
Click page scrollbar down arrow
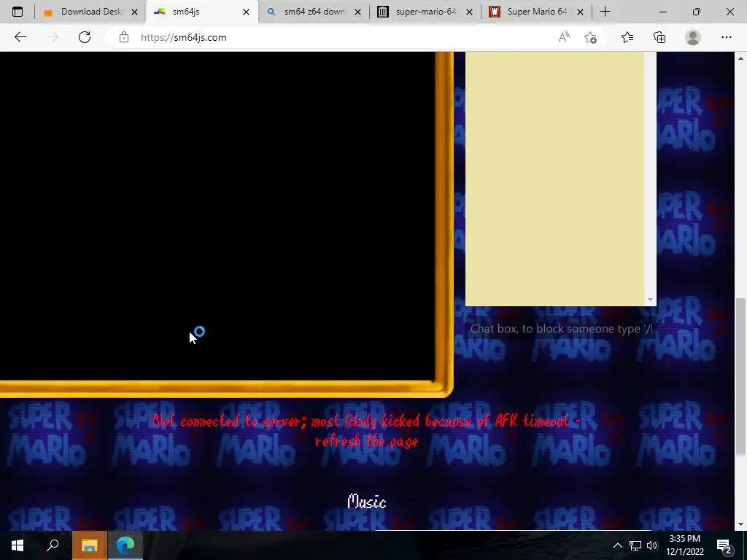click(x=740, y=524)
